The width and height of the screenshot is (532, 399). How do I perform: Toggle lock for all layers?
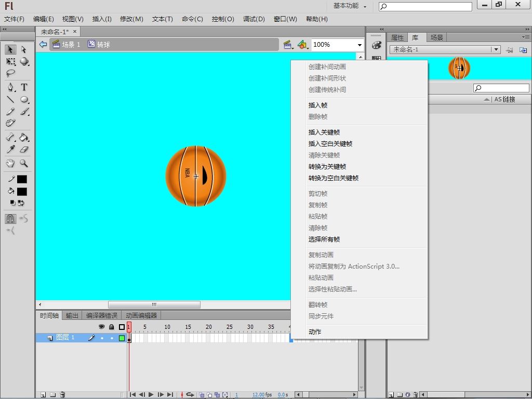[x=111, y=327]
